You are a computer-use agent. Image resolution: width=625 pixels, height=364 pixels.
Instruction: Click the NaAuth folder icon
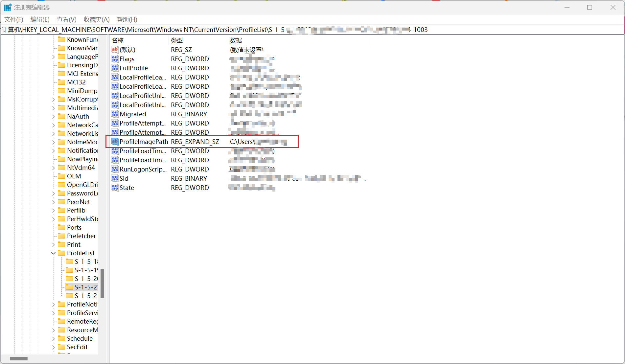point(61,116)
